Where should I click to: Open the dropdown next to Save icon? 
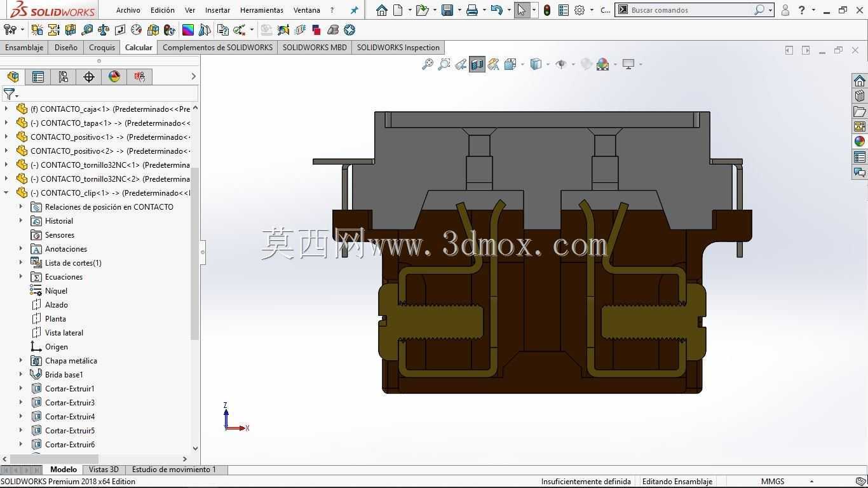click(459, 10)
